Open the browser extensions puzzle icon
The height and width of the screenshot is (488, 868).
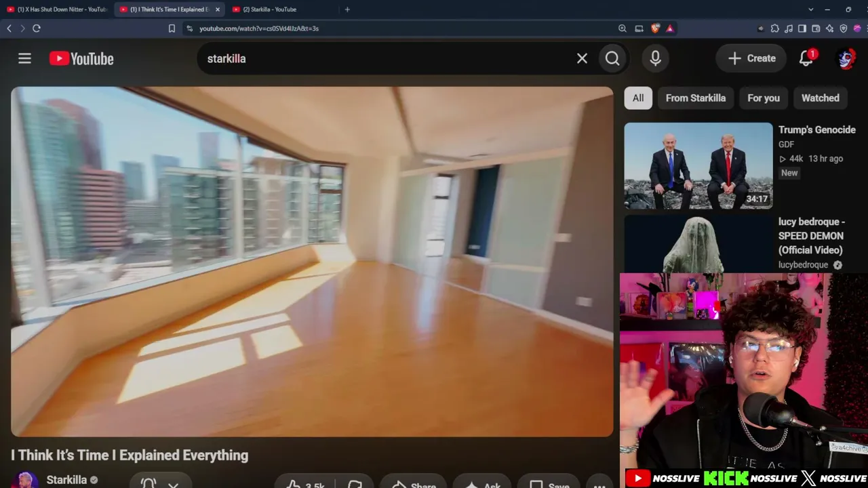775,28
